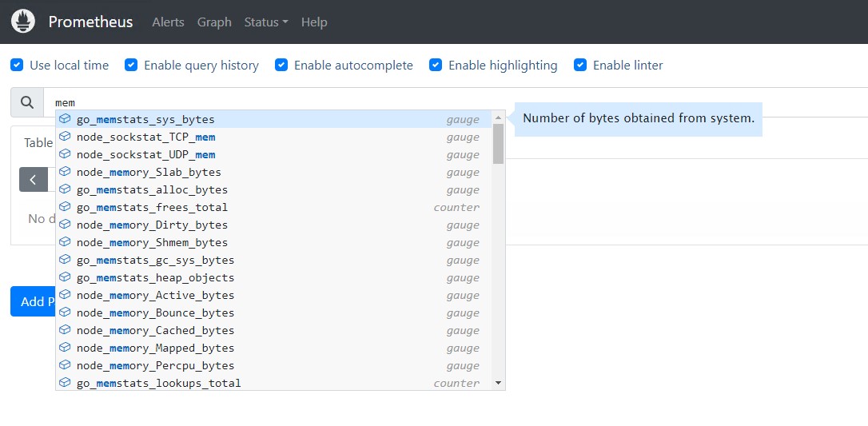
Task: Click cube icon beside go_memstats_sys_bytes
Action: [66, 119]
